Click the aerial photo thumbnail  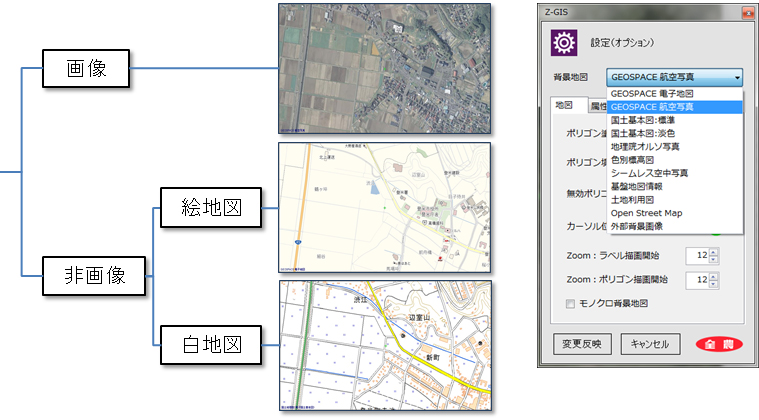click(x=385, y=69)
